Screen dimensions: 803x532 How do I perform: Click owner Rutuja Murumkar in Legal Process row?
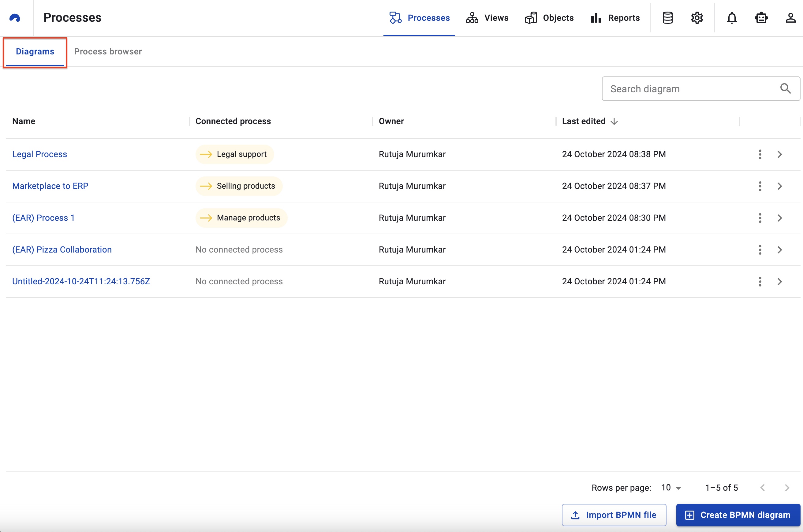click(x=412, y=154)
